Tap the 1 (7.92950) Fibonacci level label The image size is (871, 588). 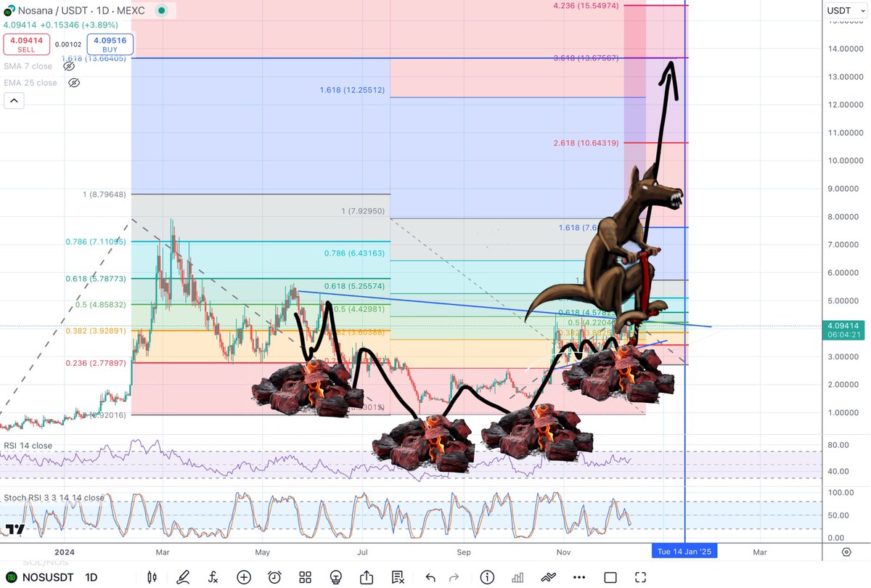point(363,211)
